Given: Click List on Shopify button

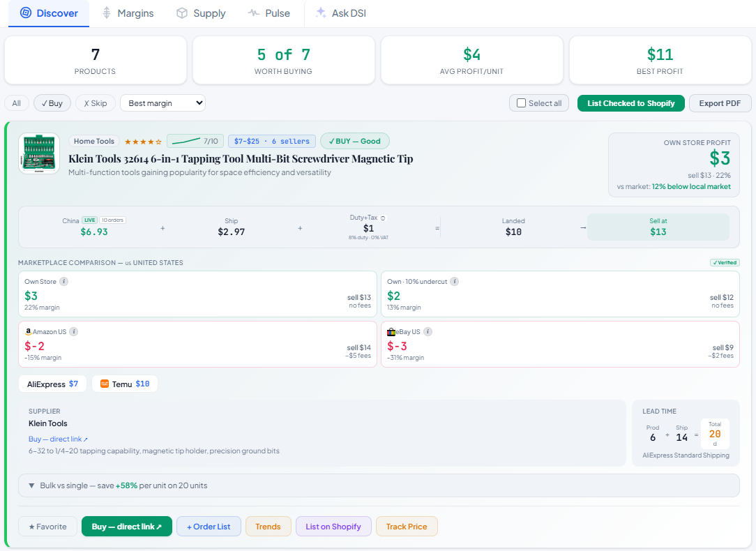Looking at the screenshot, I should tap(333, 527).
